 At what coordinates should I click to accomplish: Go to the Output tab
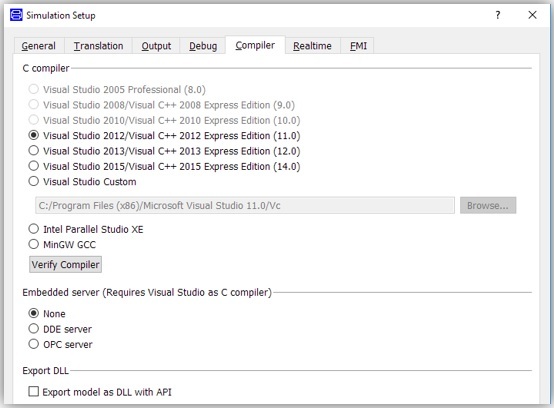(156, 46)
